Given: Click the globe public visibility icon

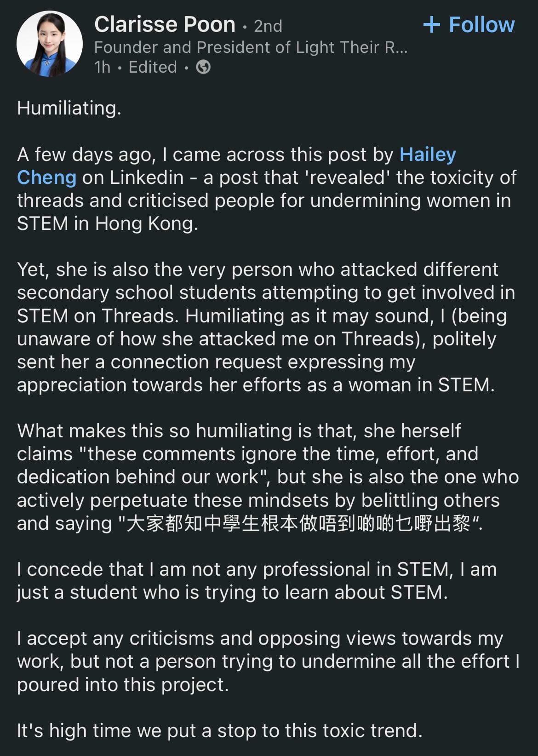Looking at the screenshot, I should [203, 67].
